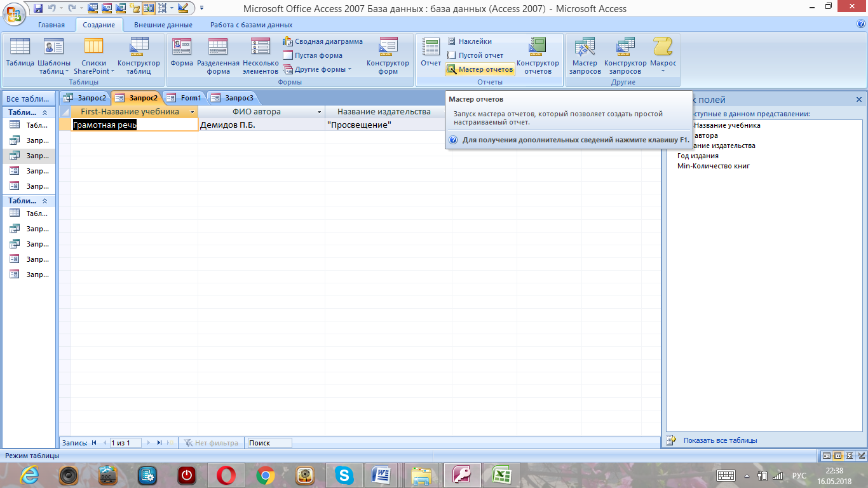Open Наклейки label wizard

coord(469,41)
